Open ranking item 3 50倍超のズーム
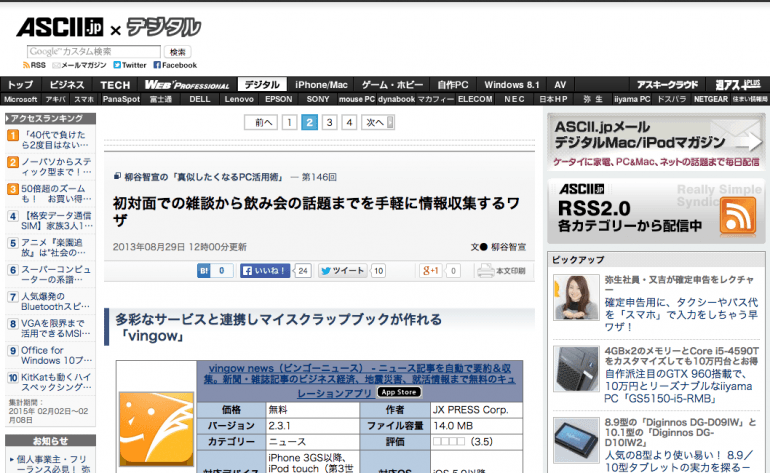Screen dimensions: 770x473 [x=56, y=194]
